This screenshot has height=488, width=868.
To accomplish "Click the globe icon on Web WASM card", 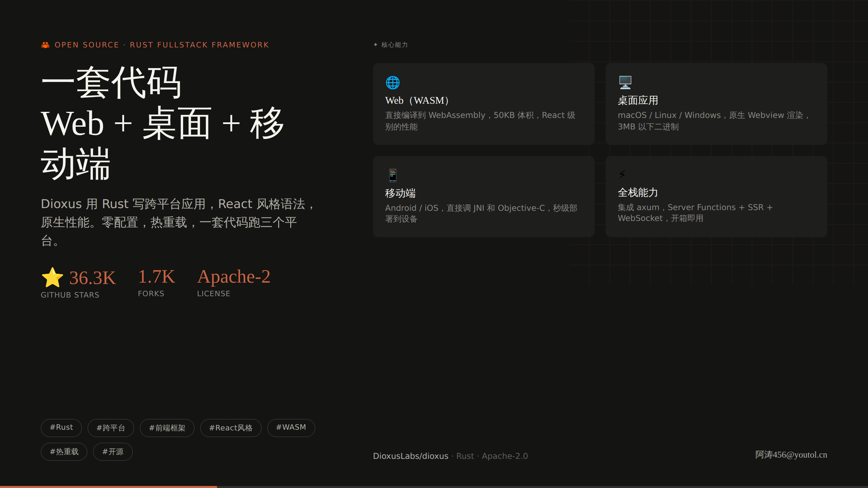I will click(393, 82).
